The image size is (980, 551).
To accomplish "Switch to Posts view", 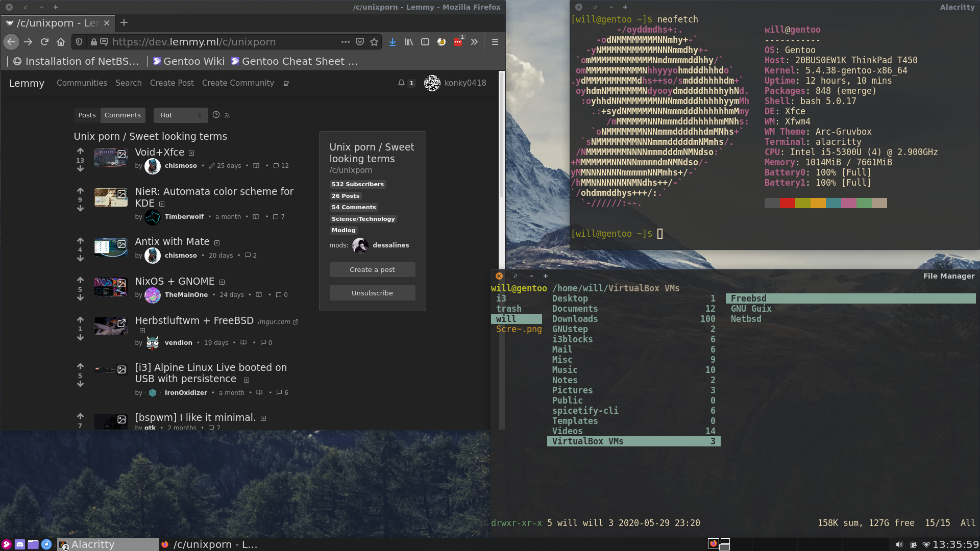I will click(87, 115).
